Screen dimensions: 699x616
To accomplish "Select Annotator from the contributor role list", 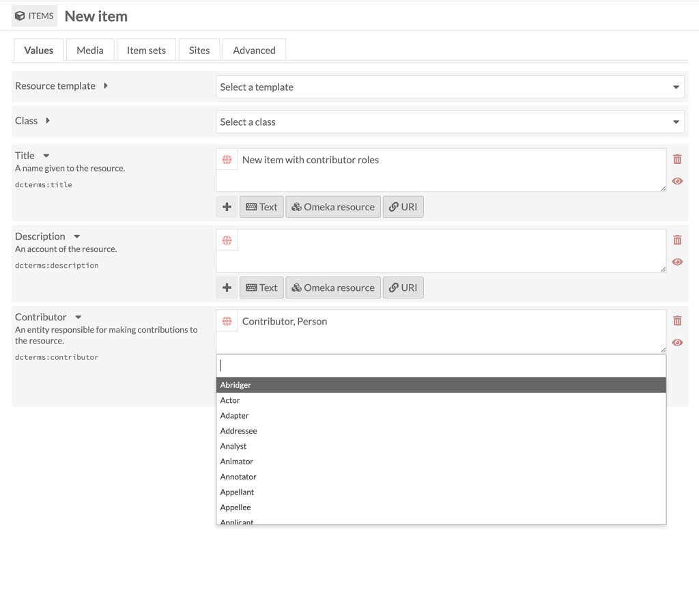I will coord(238,476).
